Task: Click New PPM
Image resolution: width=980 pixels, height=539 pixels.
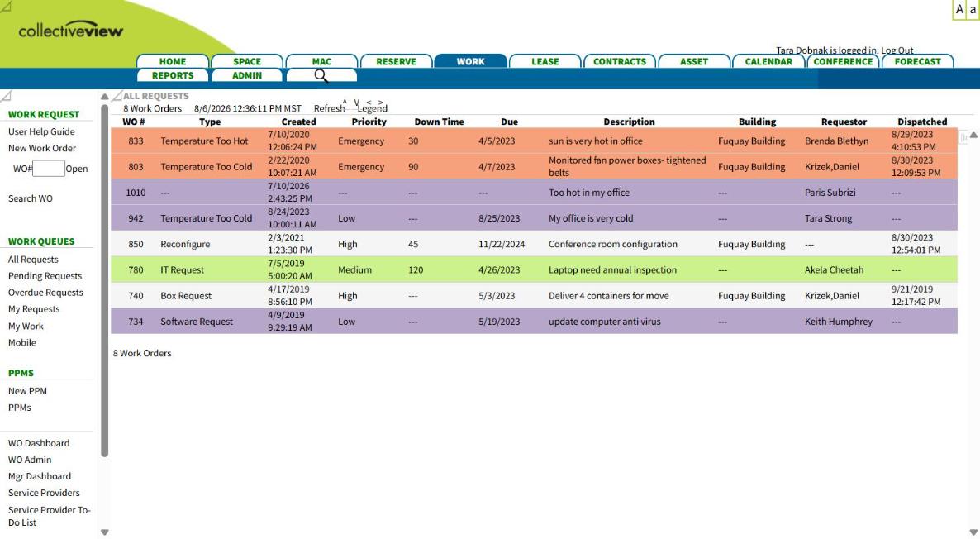Action: click(x=27, y=391)
